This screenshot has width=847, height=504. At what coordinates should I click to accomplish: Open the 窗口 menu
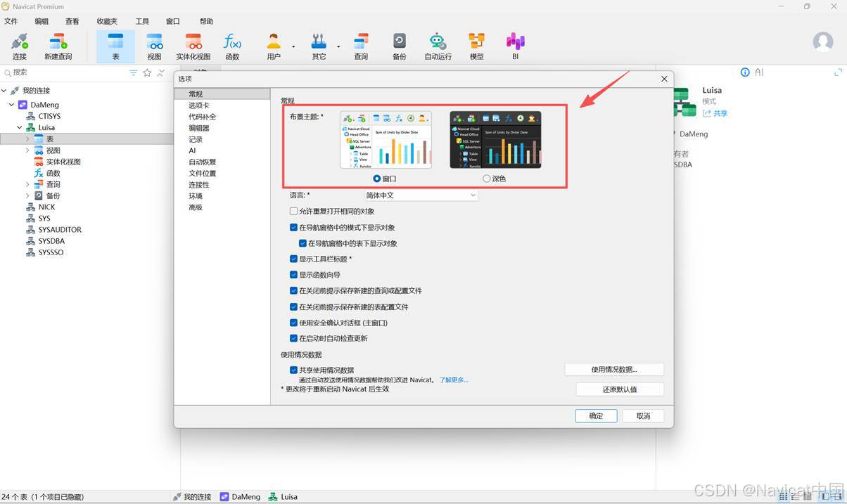pos(173,22)
